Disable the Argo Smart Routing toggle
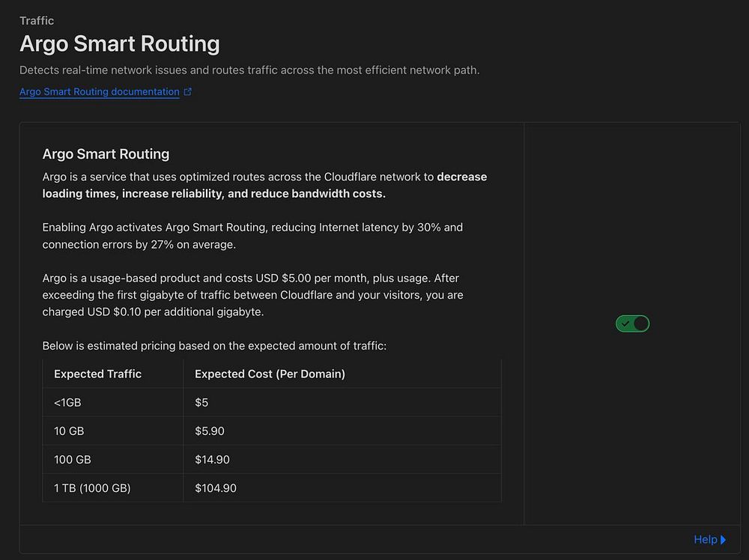 click(632, 323)
